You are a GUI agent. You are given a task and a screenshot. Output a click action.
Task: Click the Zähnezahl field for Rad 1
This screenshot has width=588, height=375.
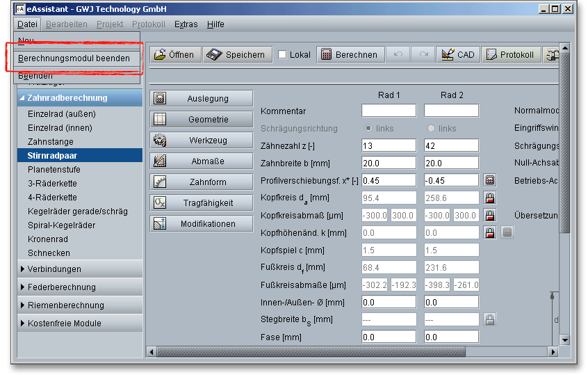(389, 145)
